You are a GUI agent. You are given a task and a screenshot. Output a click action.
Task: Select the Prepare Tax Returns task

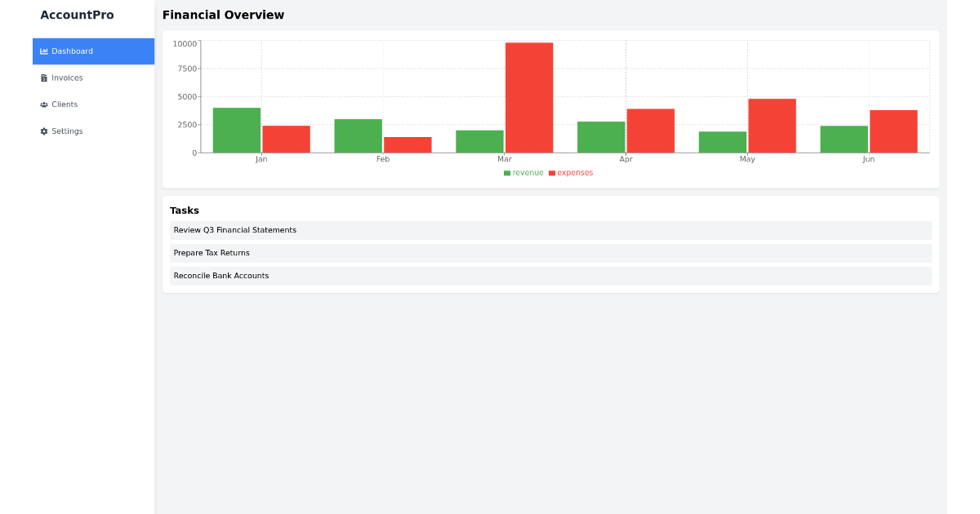click(x=212, y=253)
